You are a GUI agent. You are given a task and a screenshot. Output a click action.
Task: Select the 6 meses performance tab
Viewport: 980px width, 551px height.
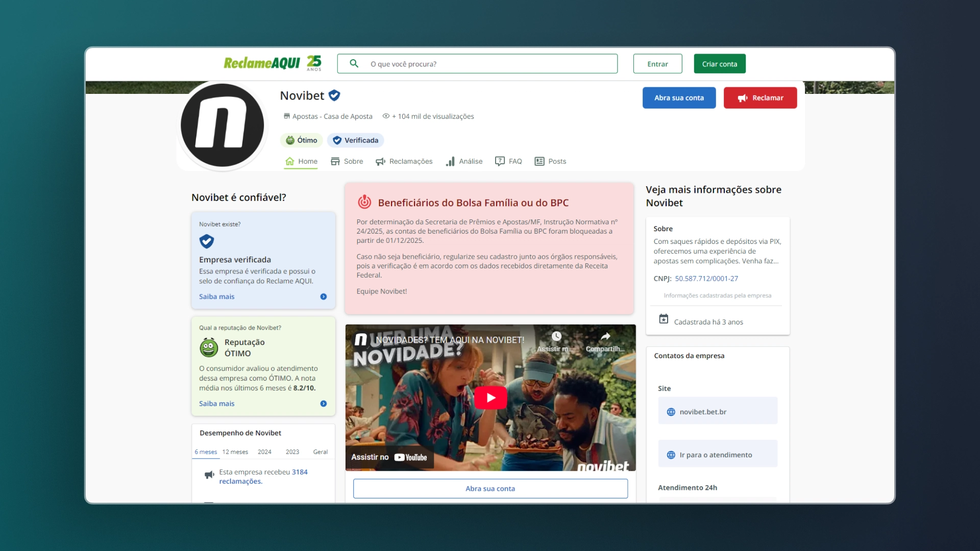(x=206, y=452)
